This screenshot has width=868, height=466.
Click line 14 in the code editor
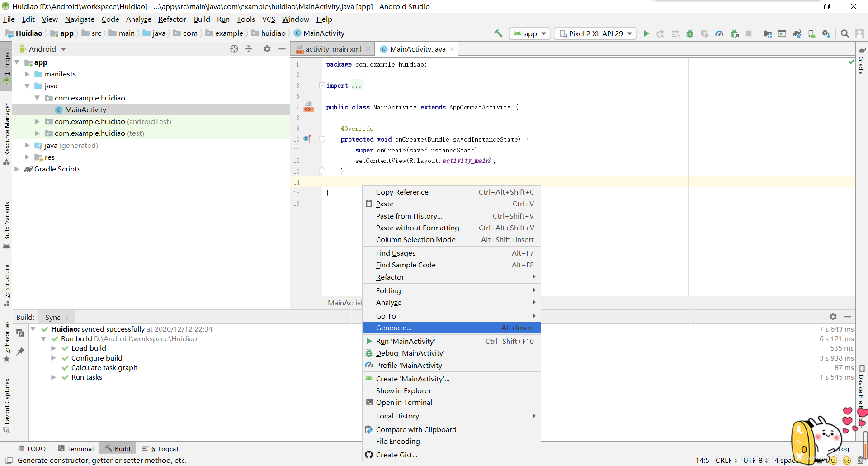coord(588,182)
